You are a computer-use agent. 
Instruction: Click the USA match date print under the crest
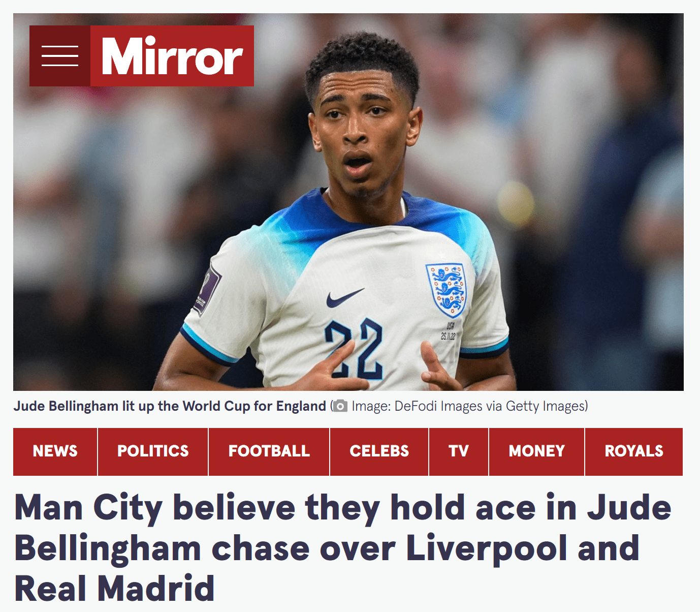click(449, 331)
